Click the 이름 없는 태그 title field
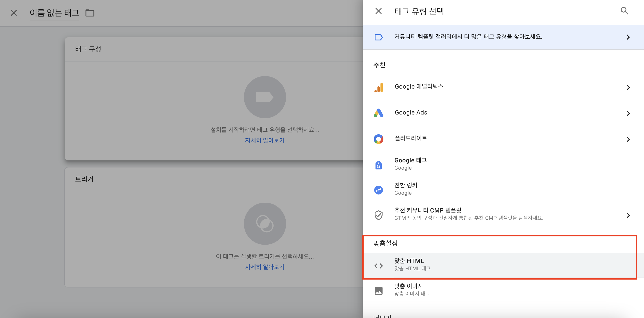Screen dimensions: 644x318 click(54, 13)
